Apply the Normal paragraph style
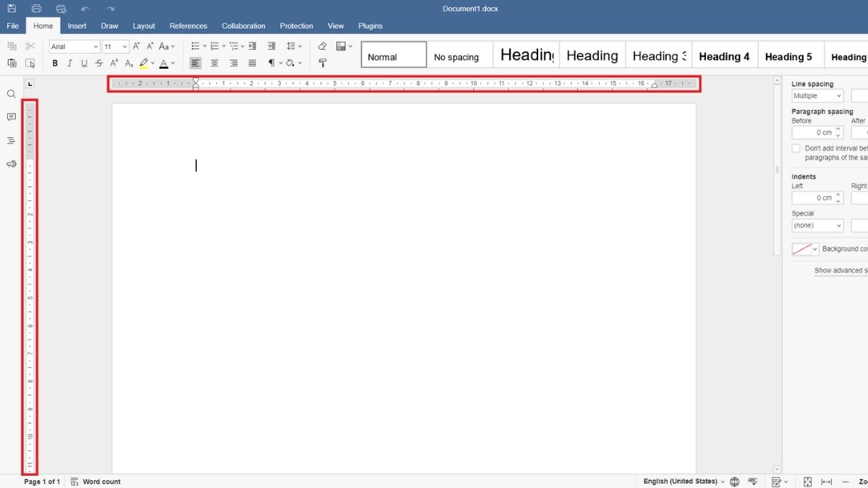868x488 pixels. (x=393, y=55)
